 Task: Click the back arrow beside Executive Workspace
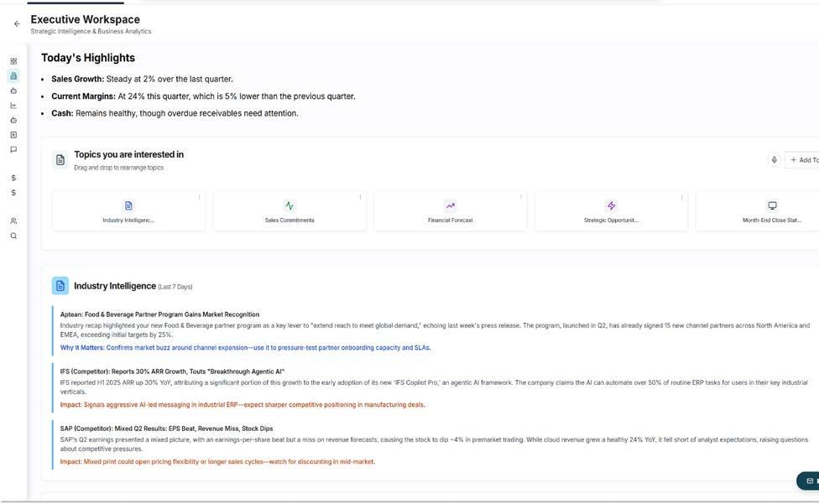click(17, 24)
